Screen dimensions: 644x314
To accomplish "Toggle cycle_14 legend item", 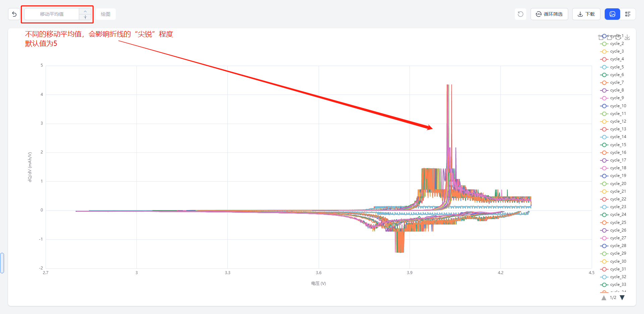I will [x=613, y=137].
